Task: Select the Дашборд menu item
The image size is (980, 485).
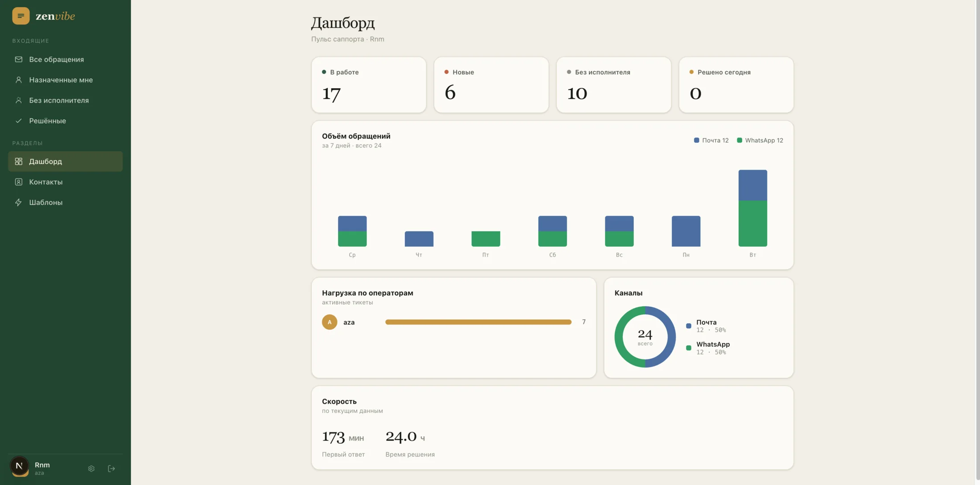Action: click(x=65, y=161)
